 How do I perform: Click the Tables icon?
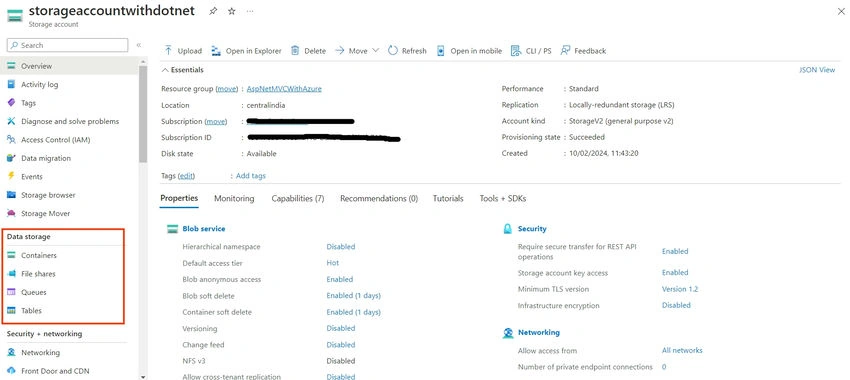coord(11,311)
